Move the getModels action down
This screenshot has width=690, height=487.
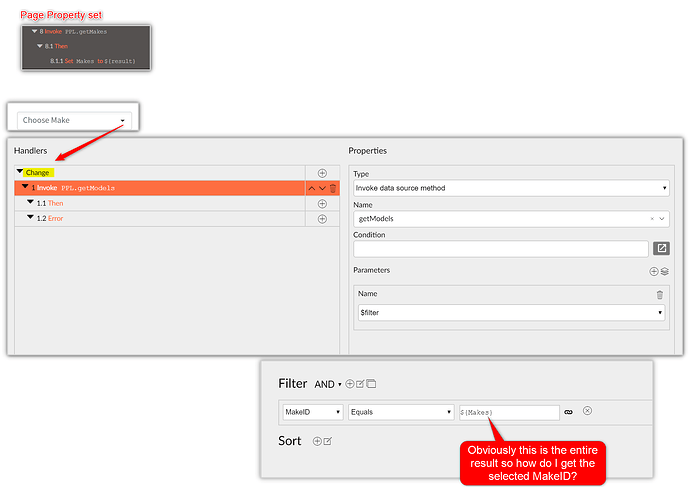pos(322,188)
